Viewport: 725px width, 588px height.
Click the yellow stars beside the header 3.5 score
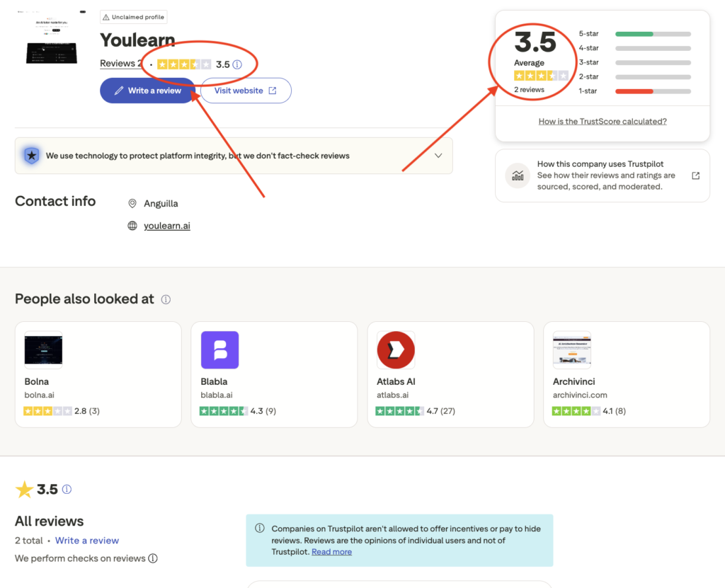click(184, 64)
